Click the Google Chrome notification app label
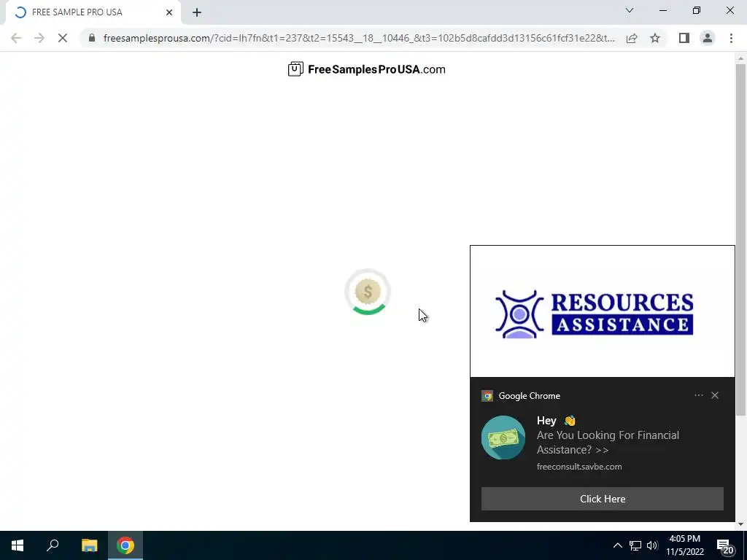 tap(530, 396)
